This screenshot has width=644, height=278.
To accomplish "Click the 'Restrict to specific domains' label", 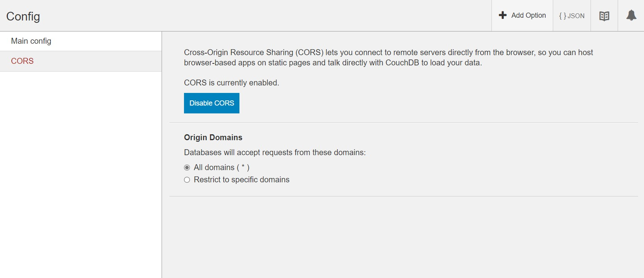I will (241, 180).
